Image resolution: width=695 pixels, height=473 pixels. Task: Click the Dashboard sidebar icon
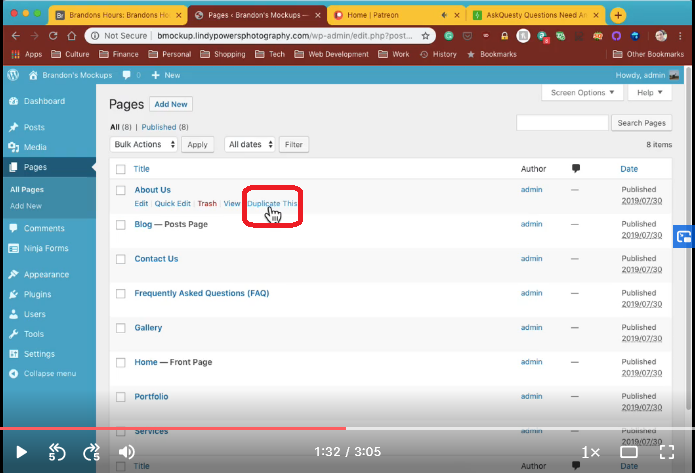tap(13, 101)
